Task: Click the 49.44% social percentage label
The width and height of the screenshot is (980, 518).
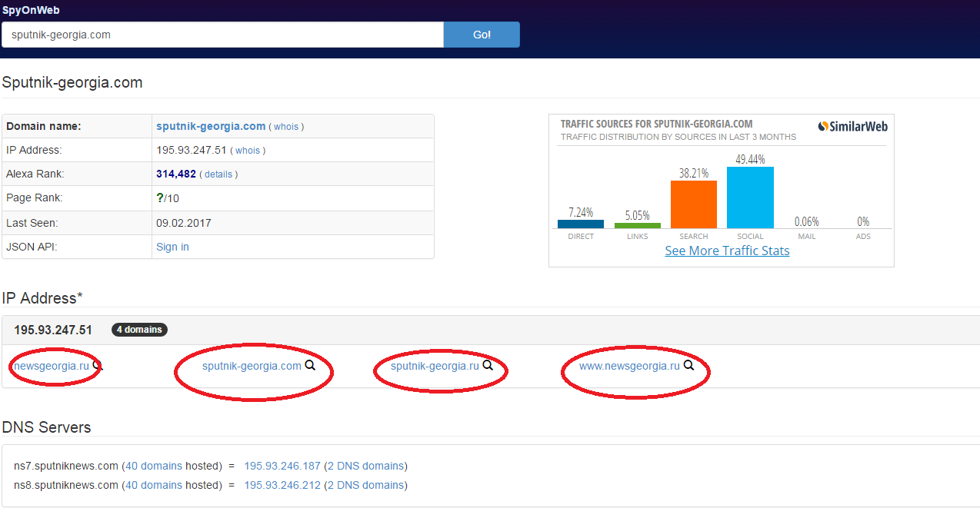Action: (750, 159)
